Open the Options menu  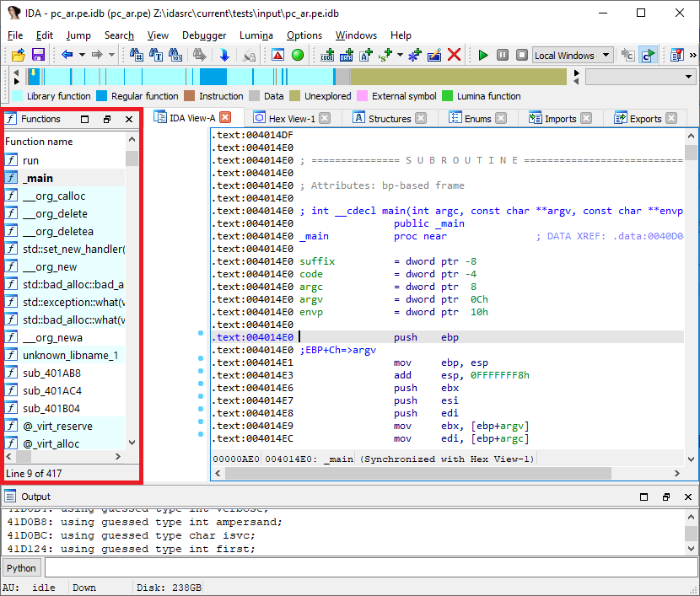pyautogui.click(x=304, y=35)
